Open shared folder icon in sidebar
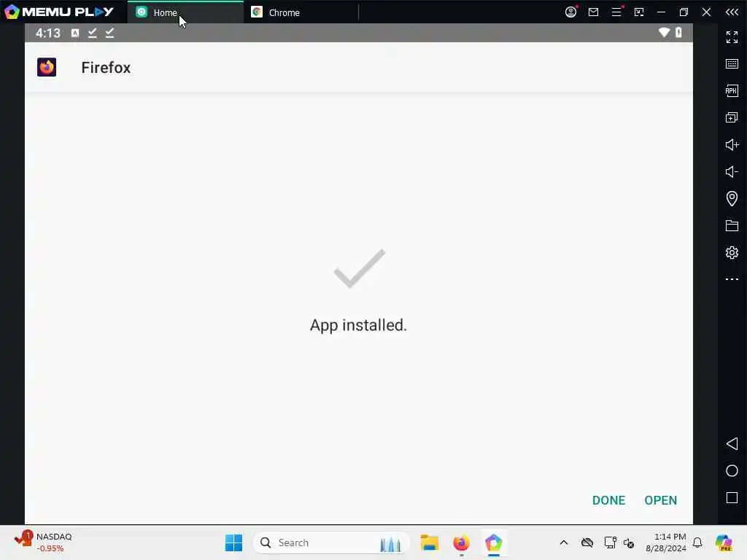 tap(732, 226)
